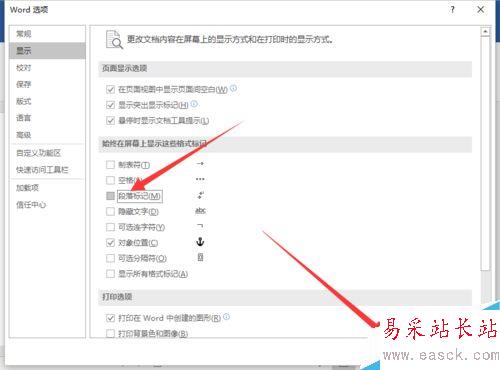
Task: Enable 打印背景色和图像 checkbox
Action: [x=110, y=333]
